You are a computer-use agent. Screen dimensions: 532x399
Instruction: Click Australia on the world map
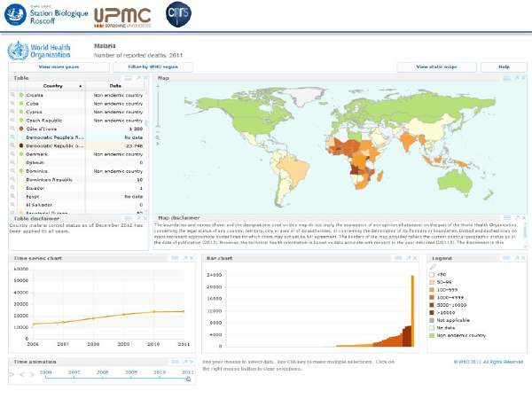click(456, 181)
